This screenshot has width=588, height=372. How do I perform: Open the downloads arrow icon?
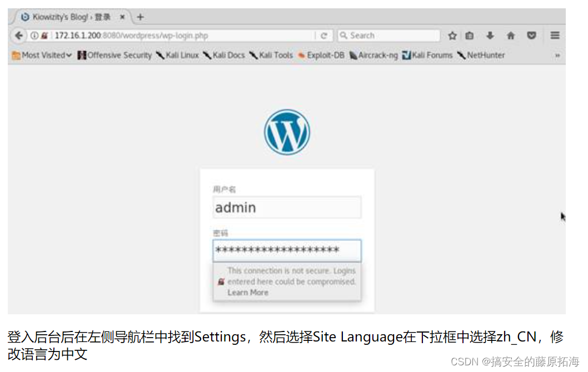tap(490, 36)
